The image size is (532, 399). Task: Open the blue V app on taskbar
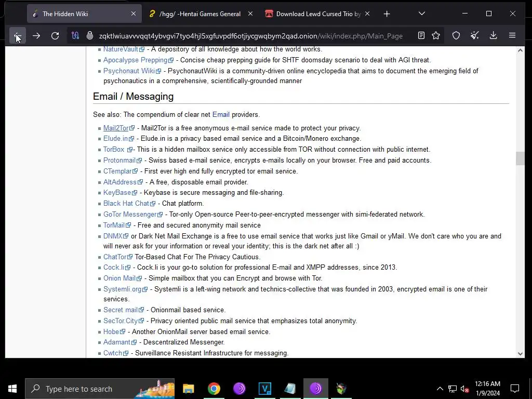264,389
